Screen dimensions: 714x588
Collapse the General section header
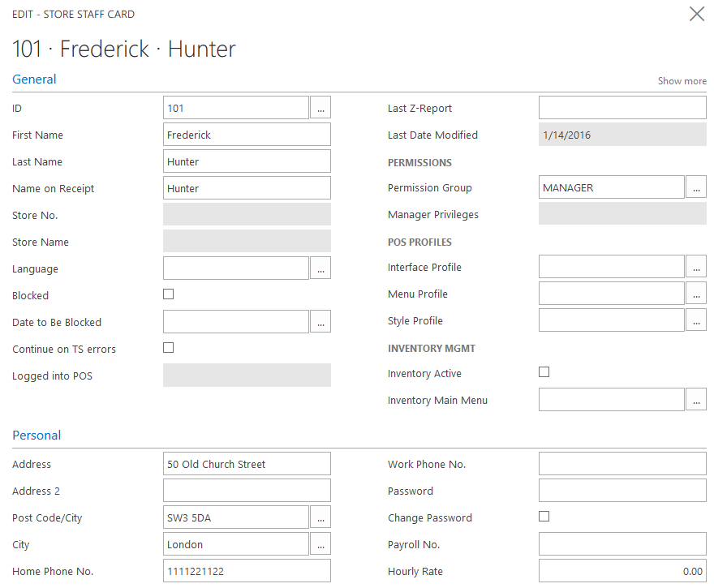click(x=34, y=79)
